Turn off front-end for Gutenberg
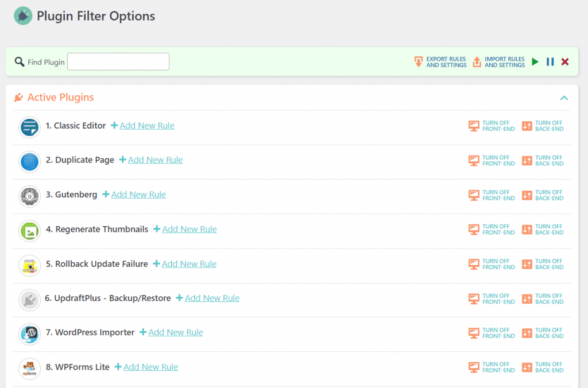The image size is (588, 388). pyautogui.click(x=492, y=195)
